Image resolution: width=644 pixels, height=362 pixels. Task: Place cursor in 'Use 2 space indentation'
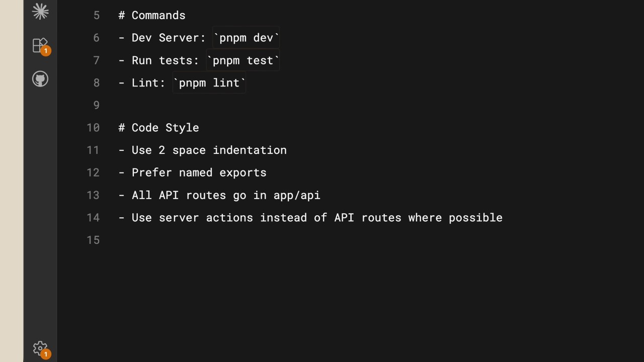209,150
